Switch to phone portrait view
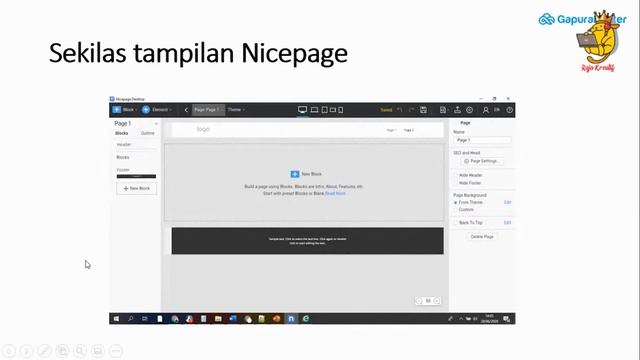The height and width of the screenshot is (360, 640). click(341, 110)
